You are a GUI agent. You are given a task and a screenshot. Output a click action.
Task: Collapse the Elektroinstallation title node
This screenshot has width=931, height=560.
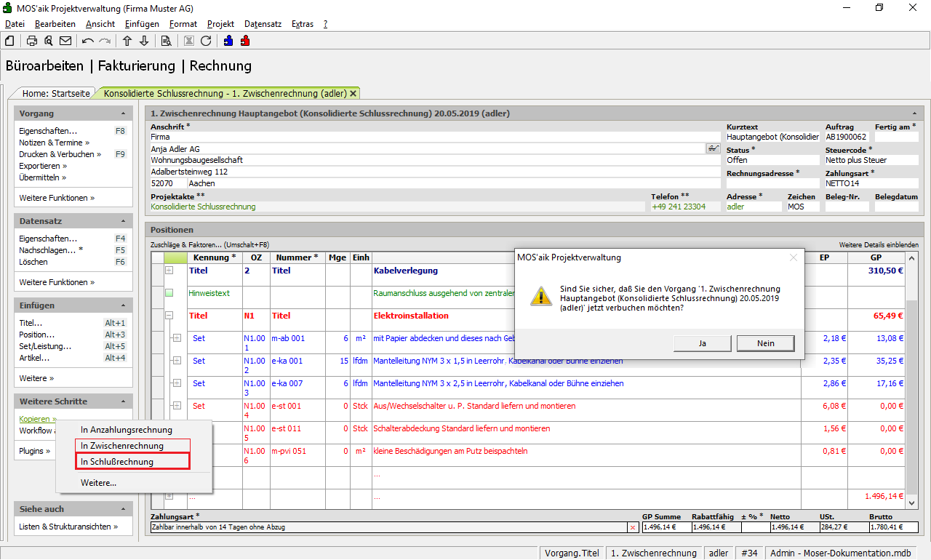(x=169, y=316)
